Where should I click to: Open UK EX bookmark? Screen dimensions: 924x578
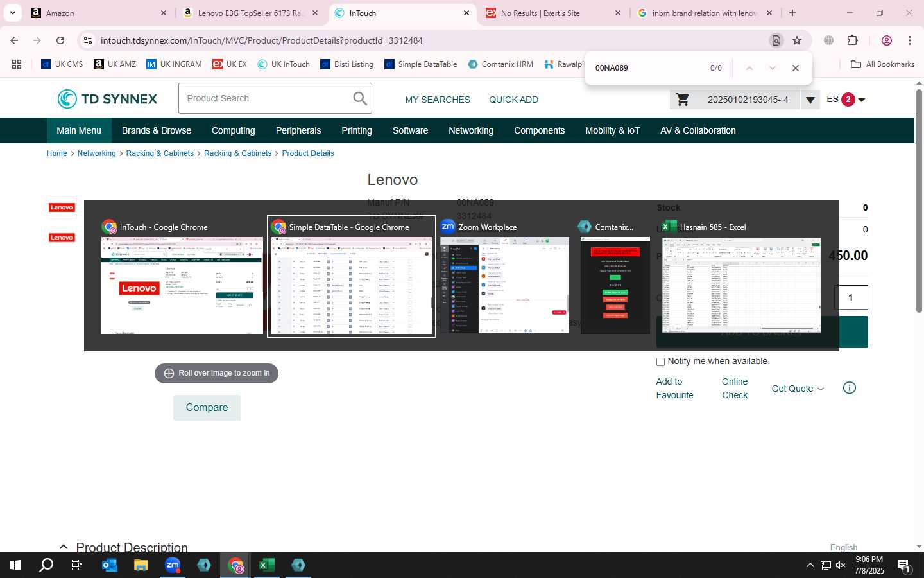point(230,64)
